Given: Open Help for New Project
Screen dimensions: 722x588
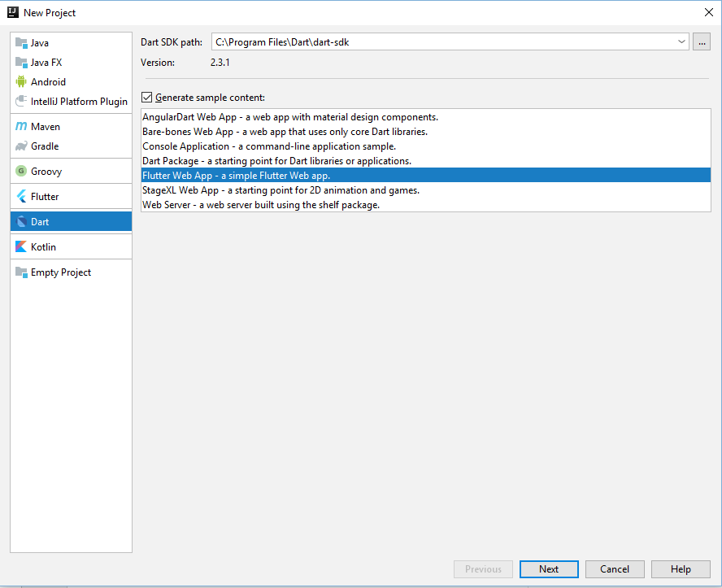Looking at the screenshot, I should click(681, 569).
